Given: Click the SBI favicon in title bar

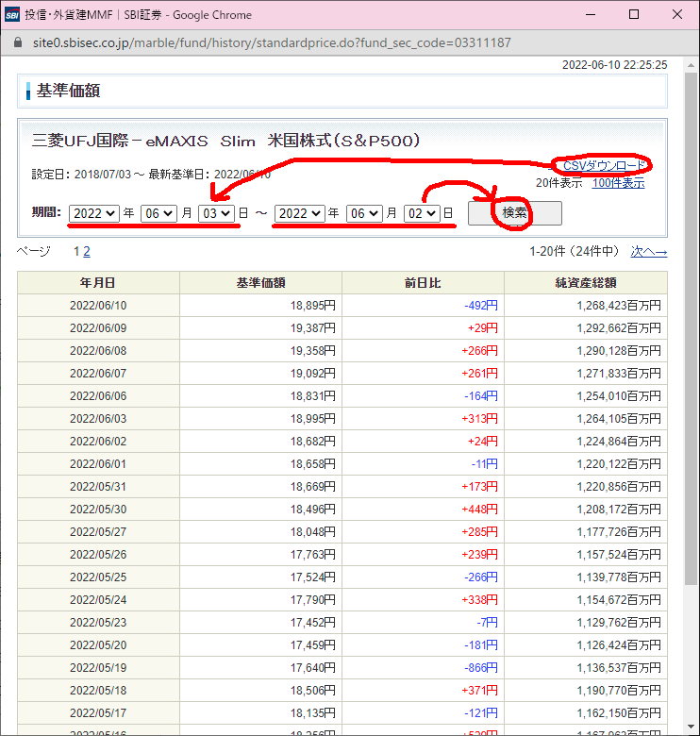Looking at the screenshot, I should point(13,15).
